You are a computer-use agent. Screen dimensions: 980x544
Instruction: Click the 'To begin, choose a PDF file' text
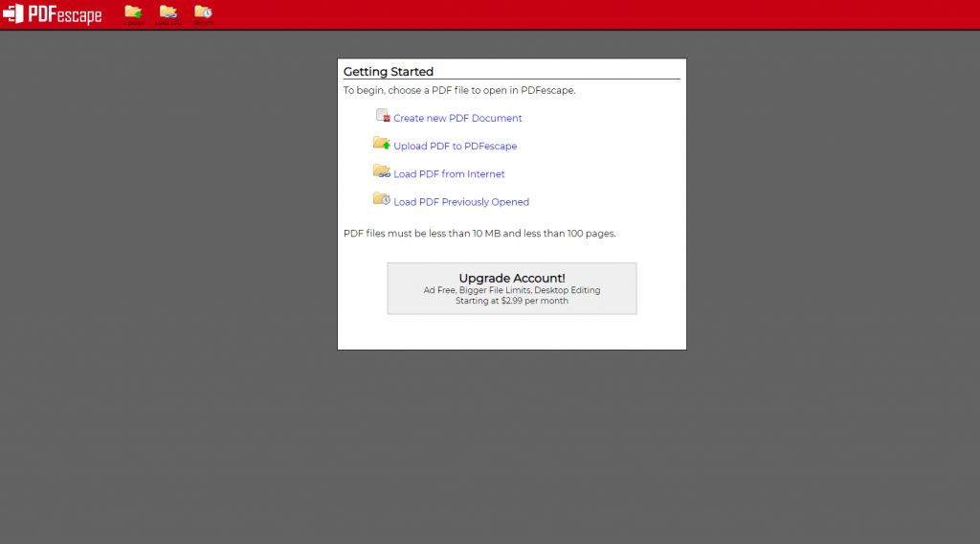click(x=459, y=91)
